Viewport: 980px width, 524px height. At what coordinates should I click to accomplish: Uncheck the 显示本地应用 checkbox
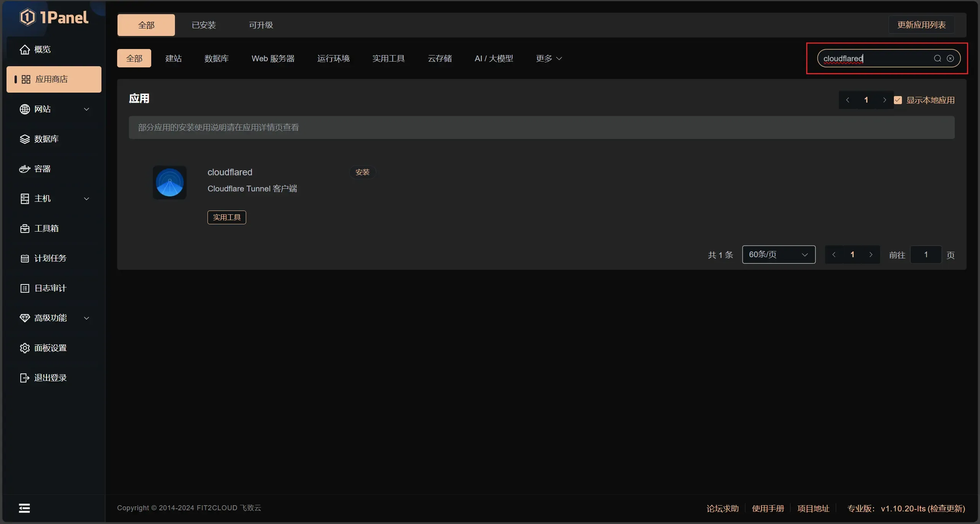click(898, 100)
